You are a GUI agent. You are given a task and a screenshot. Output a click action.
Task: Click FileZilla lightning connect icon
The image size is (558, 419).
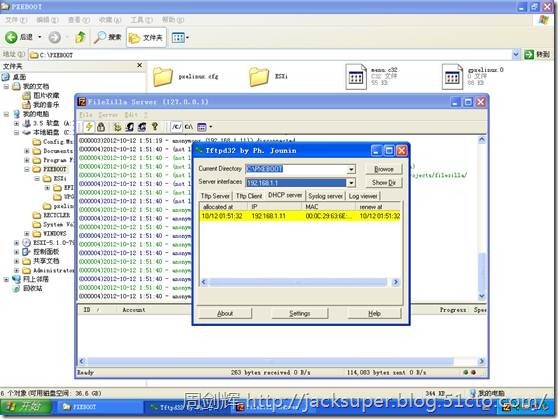[x=89, y=126]
